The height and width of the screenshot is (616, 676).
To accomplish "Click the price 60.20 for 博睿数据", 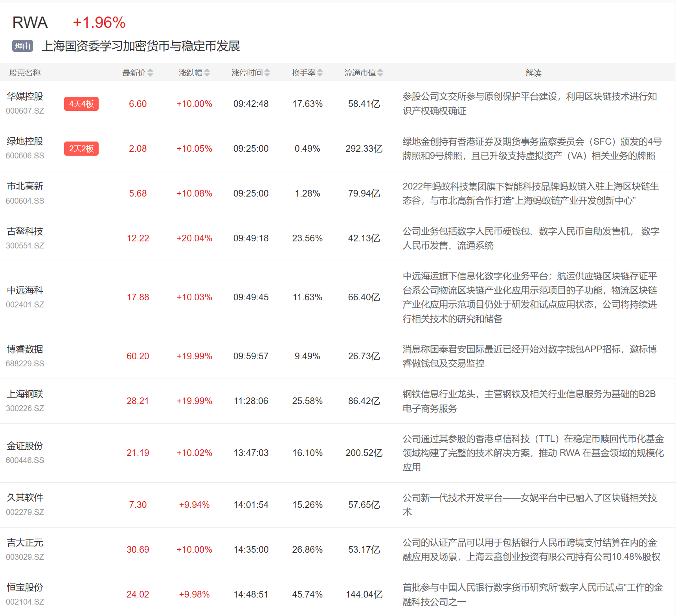I will point(138,356).
